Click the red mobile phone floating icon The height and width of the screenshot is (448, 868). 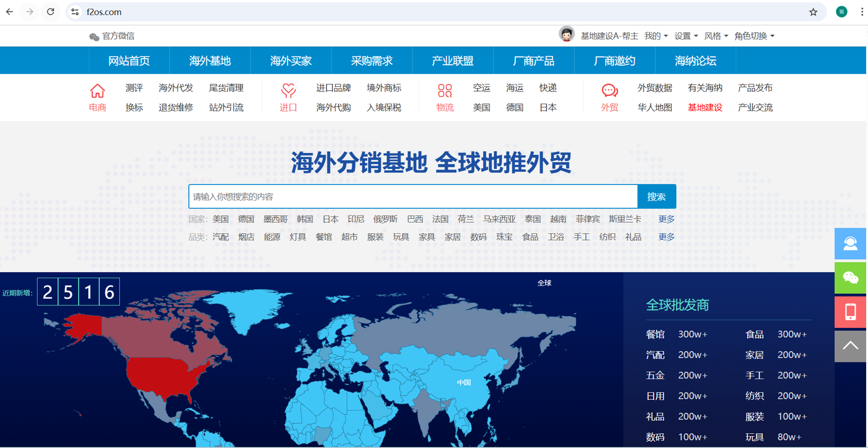tap(850, 312)
